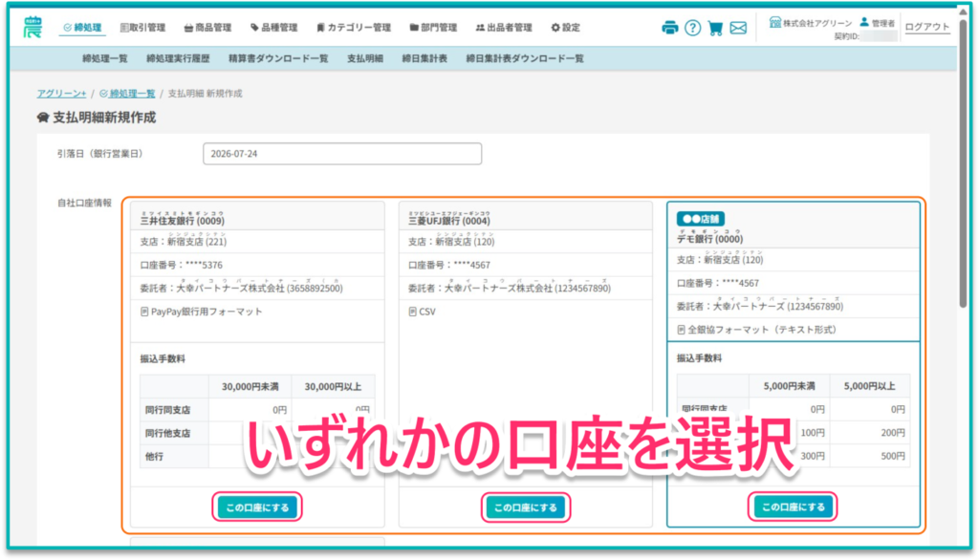Click the green 農 app logo
This screenshot has width=979, height=560.
[33, 27]
